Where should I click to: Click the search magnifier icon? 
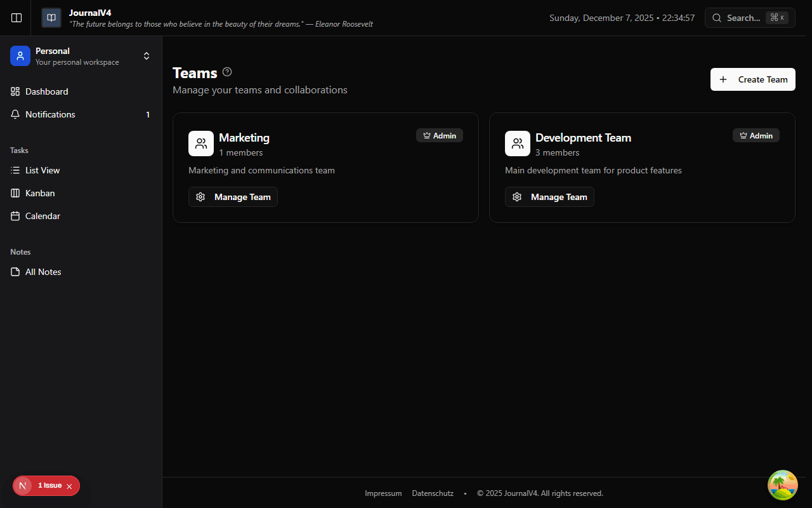coord(717,18)
